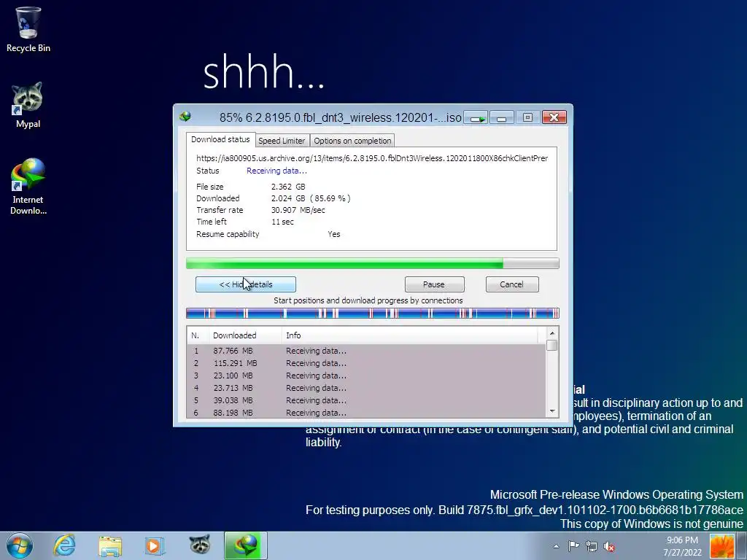The image size is (747, 560).
Task: Click the N. column header
Action: click(197, 335)
